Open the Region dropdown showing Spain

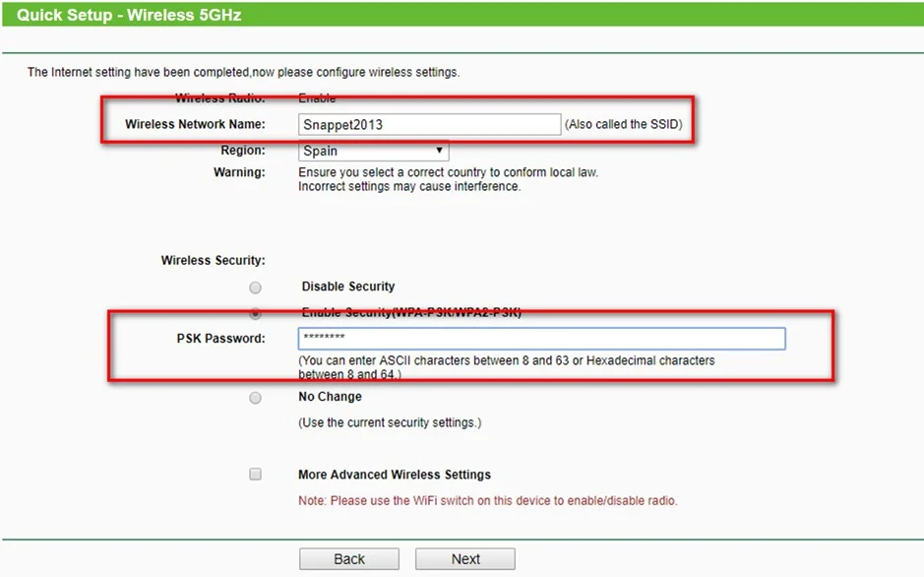[373, 151]
